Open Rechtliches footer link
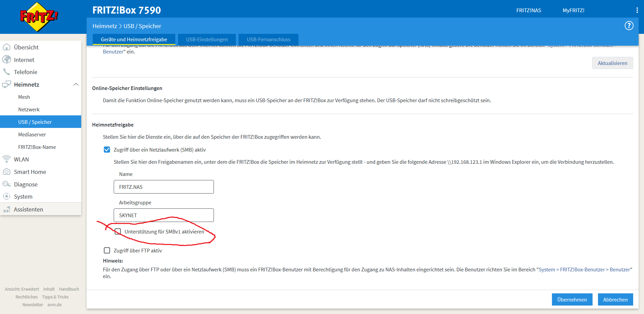 click(x=26, y=297)
